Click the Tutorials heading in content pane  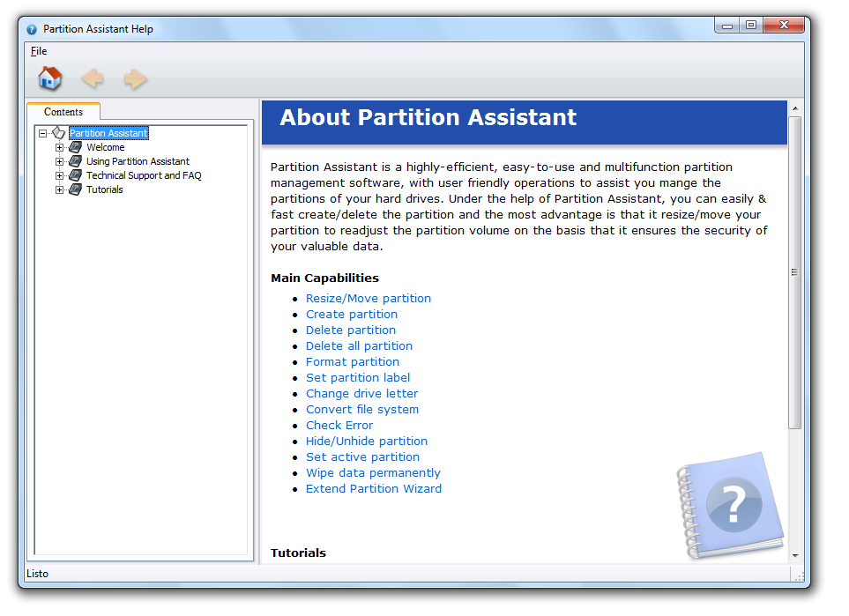(x=298, y=553)
